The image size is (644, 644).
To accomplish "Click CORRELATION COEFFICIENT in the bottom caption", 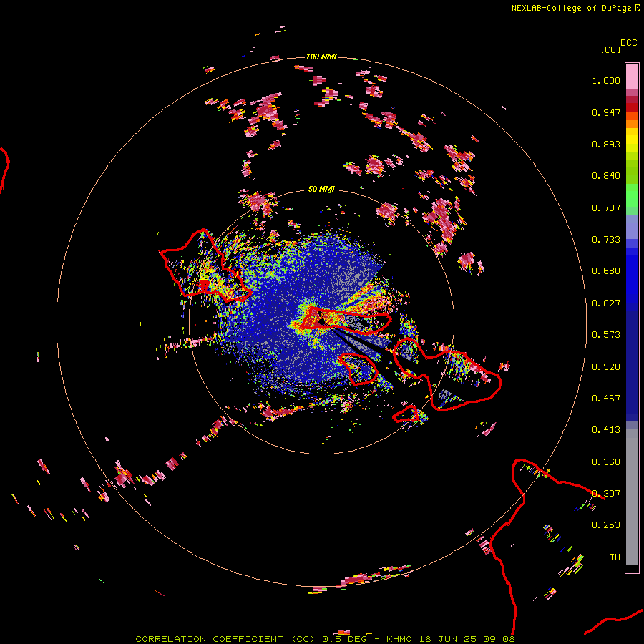I will [209, 639].
